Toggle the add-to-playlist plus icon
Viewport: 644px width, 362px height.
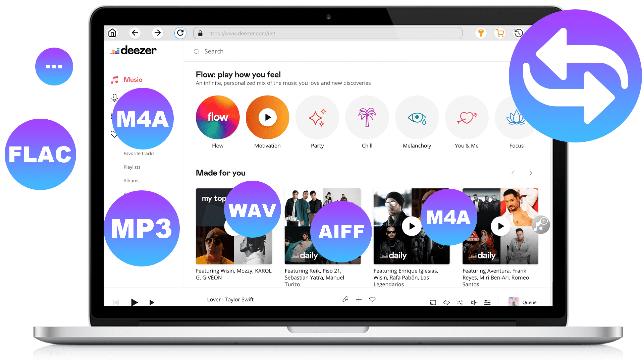(358, 300)
